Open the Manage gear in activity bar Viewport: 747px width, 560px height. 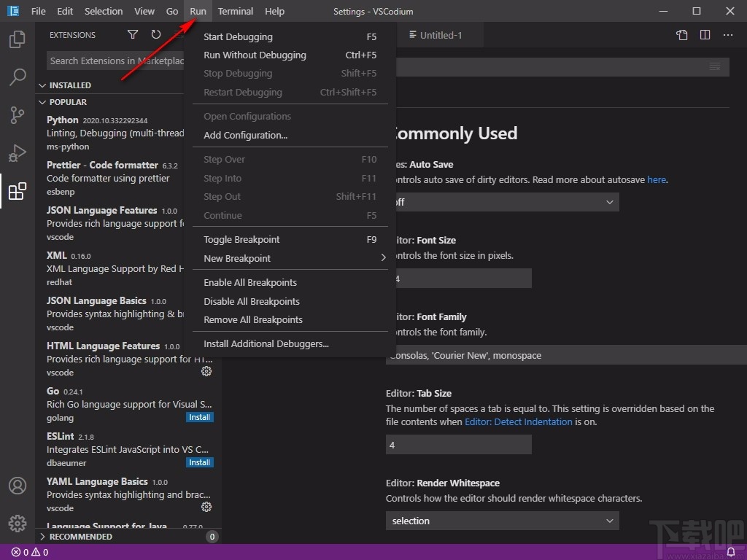pos(18,524)
